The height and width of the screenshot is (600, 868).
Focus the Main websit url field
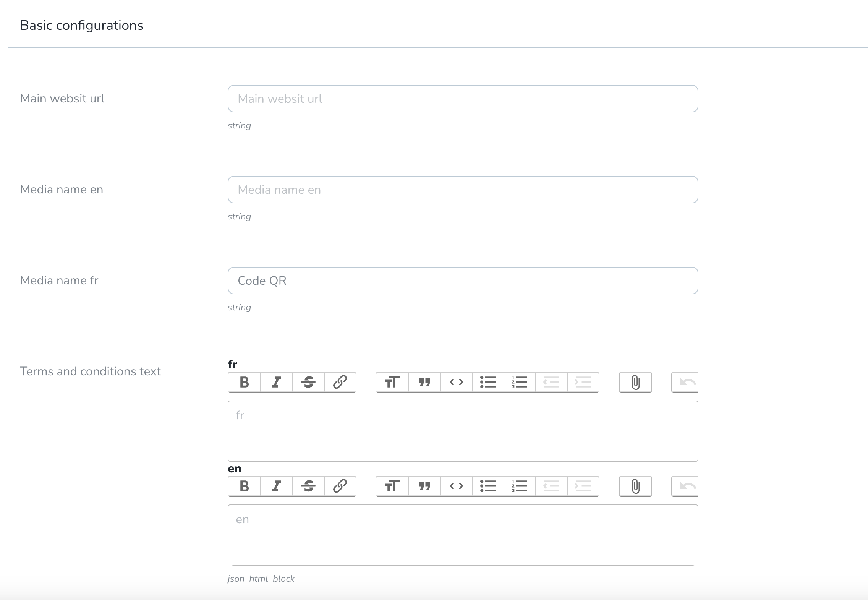[463, 99]
